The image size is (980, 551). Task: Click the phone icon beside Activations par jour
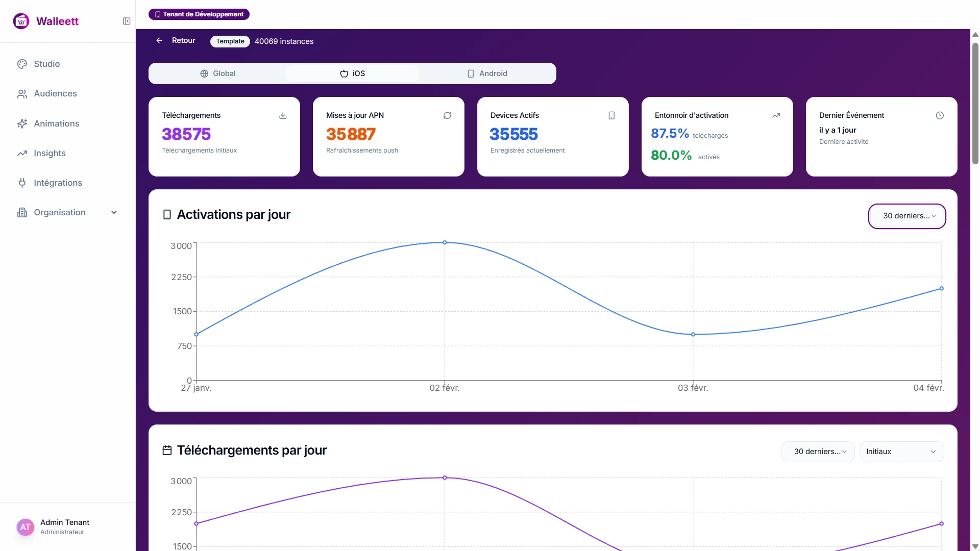(x=167, y=215)
